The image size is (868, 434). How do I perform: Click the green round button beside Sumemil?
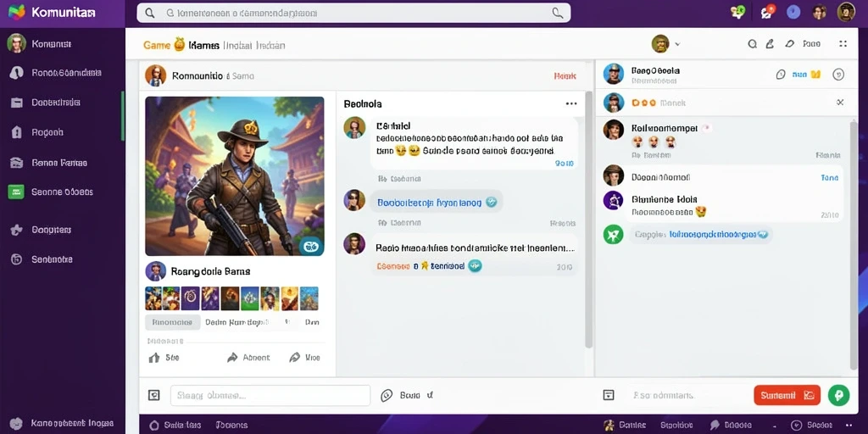pos(838,395)
